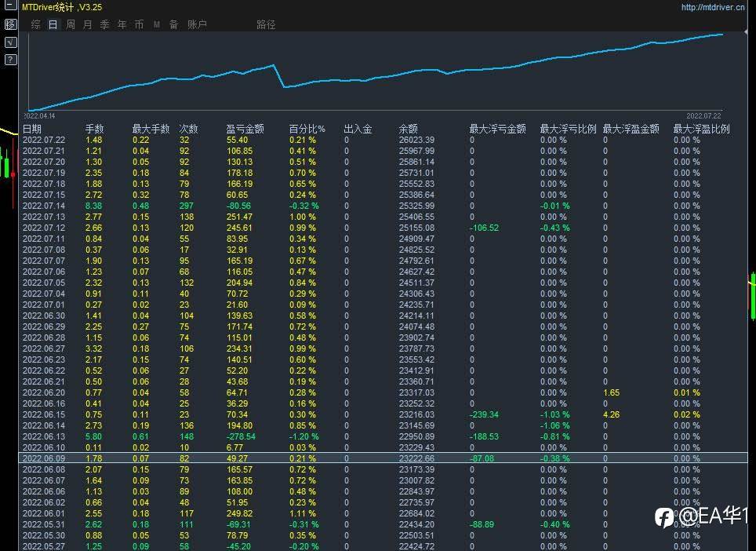The height and width of the screenshot is (551, 756).
Task: Click percentage value 1.11 %
Action: pyautogui.click(x=303, y=513)
